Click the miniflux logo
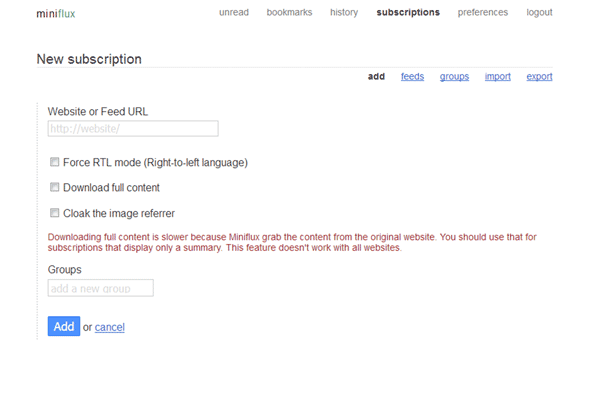The width and height of the screenshot is (600, 400). pos(55,13)
